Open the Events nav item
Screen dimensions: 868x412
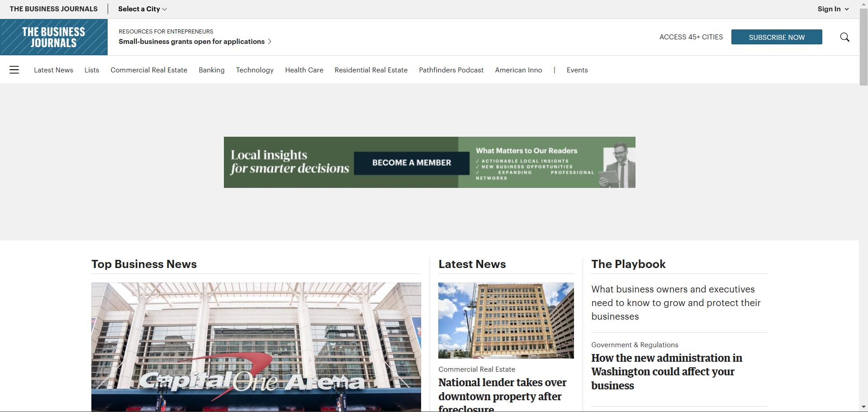(x=577, y=70)
